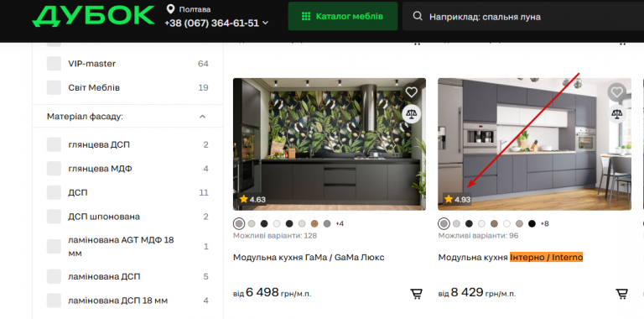Add ГаМа / GaMa Люкс kitchen to favorites

click(x=411, y=92)
